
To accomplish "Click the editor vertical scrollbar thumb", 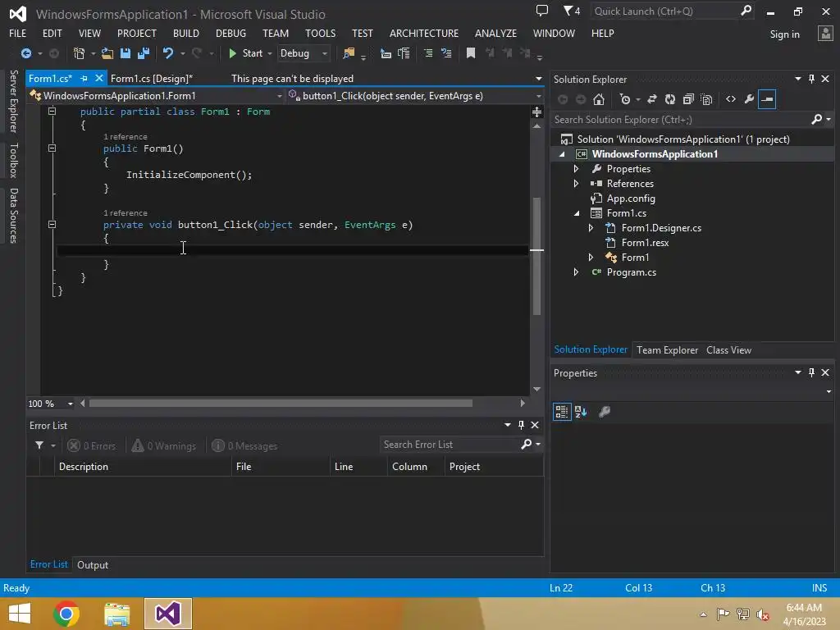I will (x=536, y=256).
